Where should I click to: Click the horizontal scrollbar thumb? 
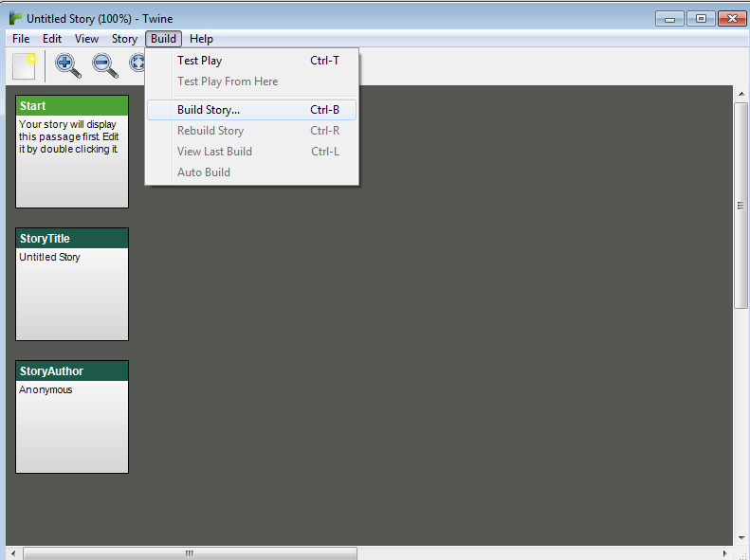190,553
